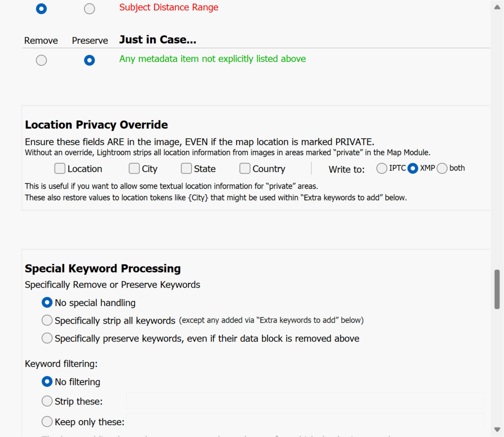Set Write to option to XMP
This screenshot has width=504, height=437.
tap(413, 168)
